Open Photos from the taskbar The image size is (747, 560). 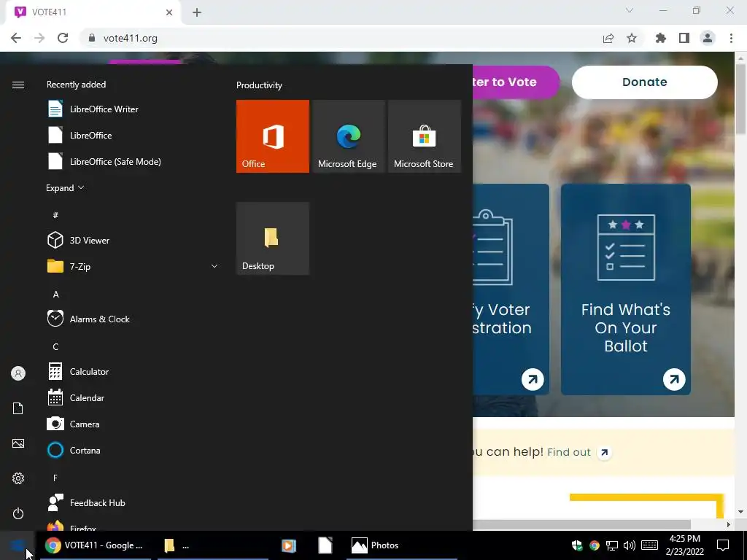(x=402, y=545)
